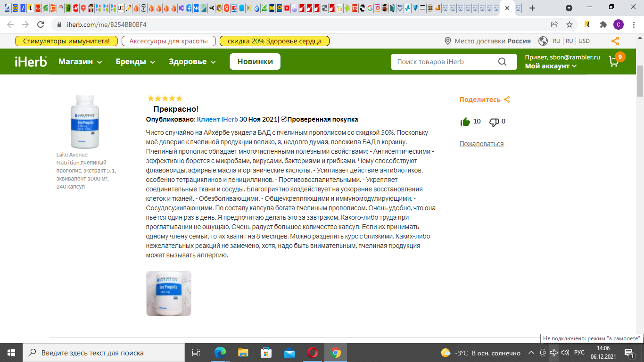The image size is (644, 362).
Task: Click the airplane mode network icon
Action: click(553, 353)
